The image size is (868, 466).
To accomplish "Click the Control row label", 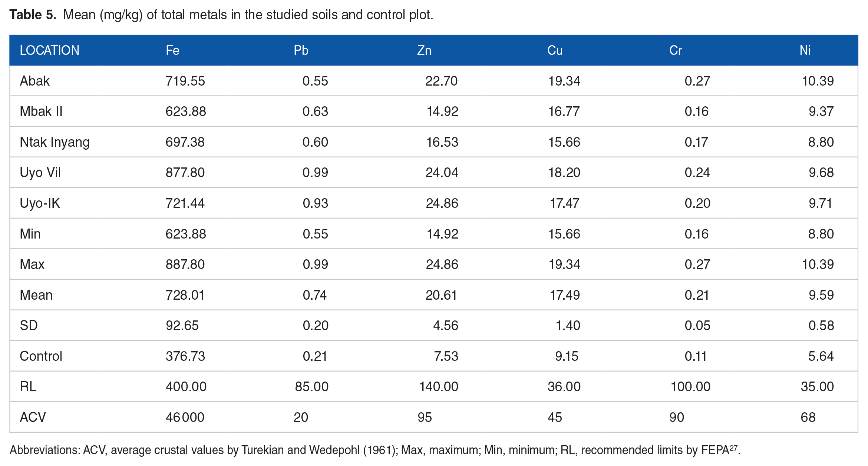I will pos(41,356).
